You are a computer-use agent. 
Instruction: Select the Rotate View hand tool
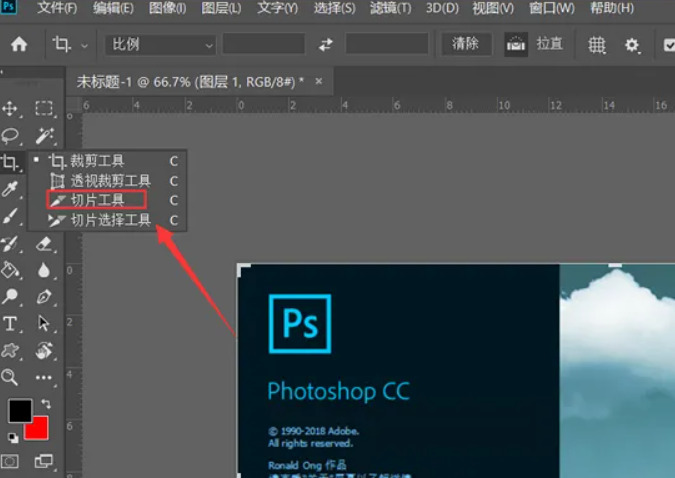(x=44, y=351)
